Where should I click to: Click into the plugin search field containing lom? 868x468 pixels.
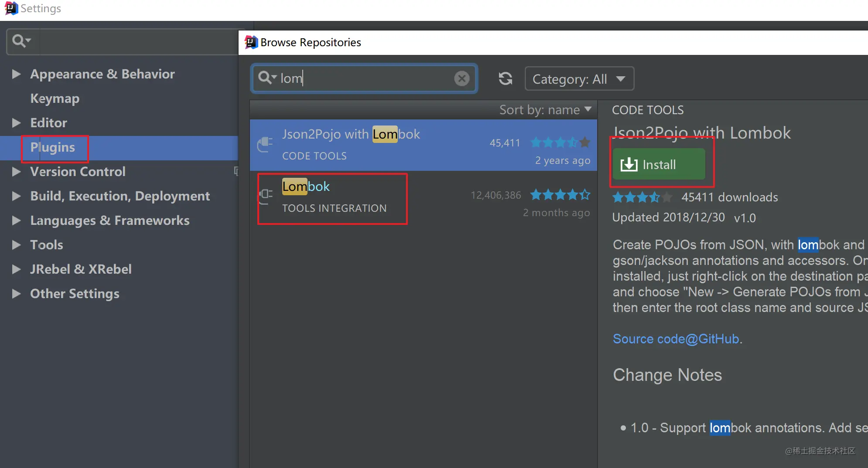[364, 78]
